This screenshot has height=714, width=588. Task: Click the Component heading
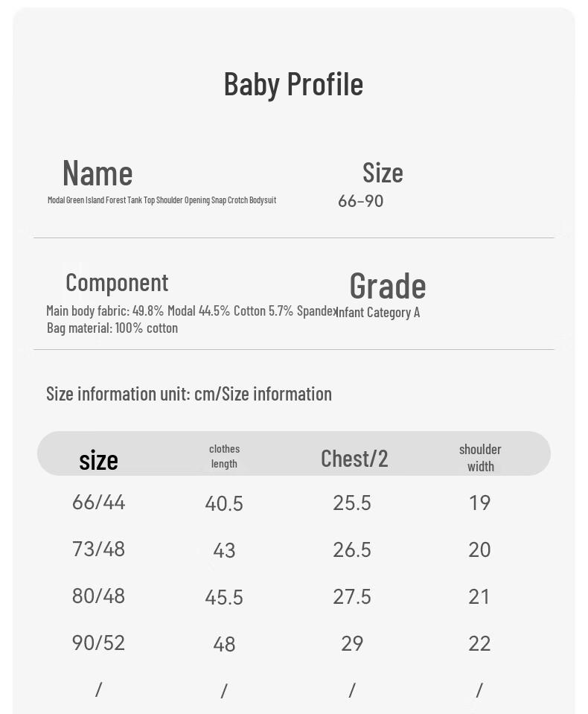[117, 282]
